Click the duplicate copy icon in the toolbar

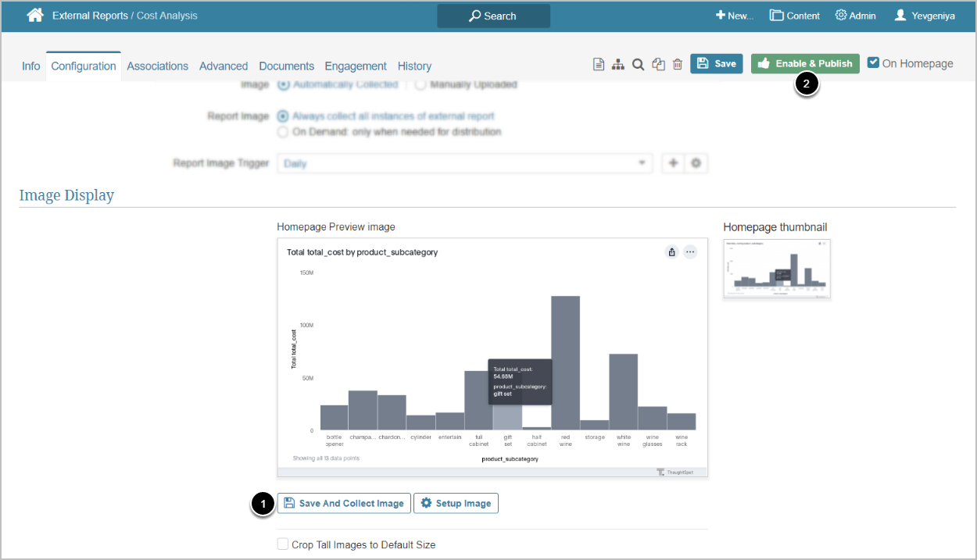[658, 64]
